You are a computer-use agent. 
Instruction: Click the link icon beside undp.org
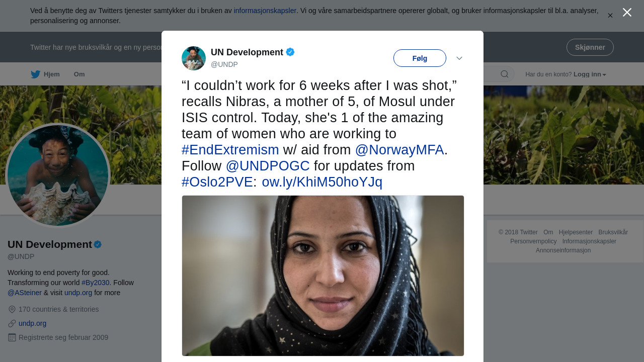pos(12,324)
